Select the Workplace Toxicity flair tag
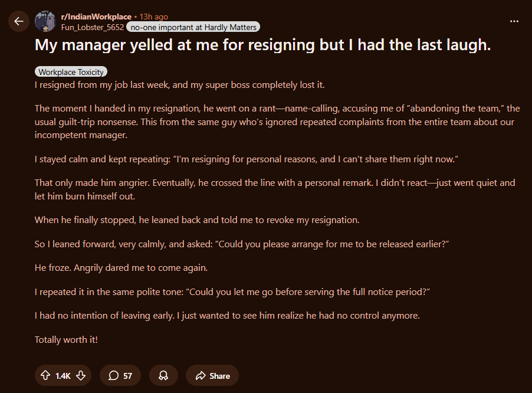 point(71,71)
